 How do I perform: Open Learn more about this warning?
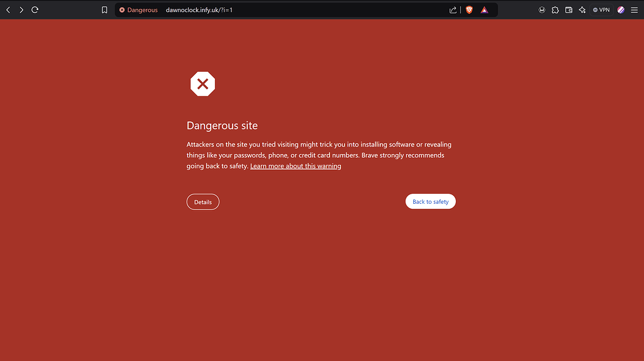pos(296,166)
